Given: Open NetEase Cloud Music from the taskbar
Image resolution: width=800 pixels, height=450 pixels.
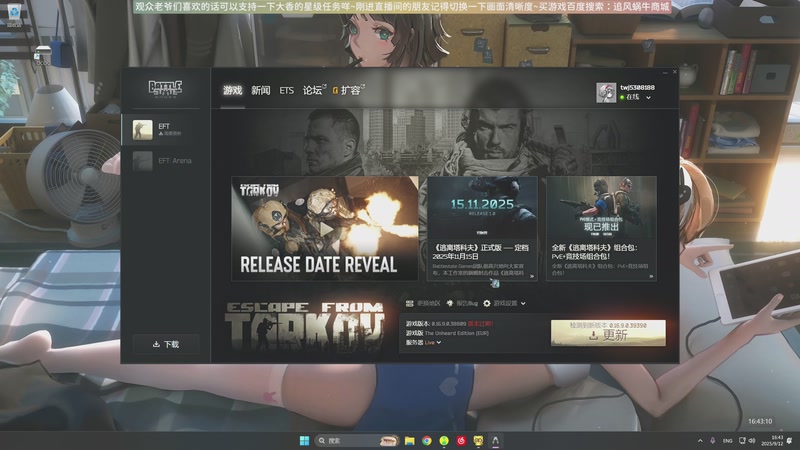Looking at the screenshot, I should click(461, 441).
